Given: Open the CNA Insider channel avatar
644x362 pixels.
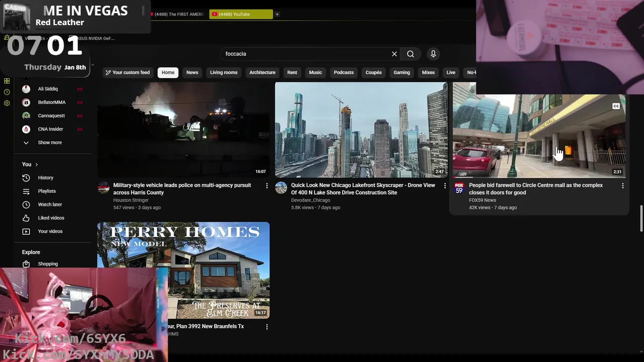Looking at the screenshot, I should 26,129.
